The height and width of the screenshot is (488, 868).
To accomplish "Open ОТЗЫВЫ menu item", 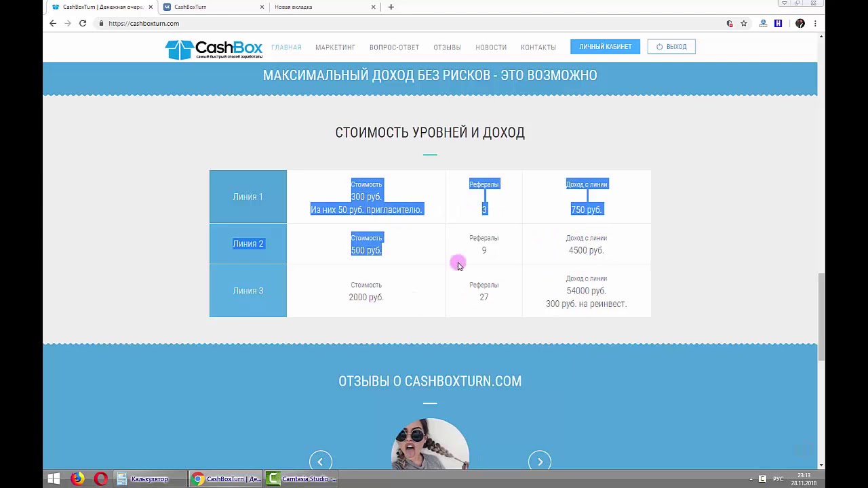I will (447, 47).
